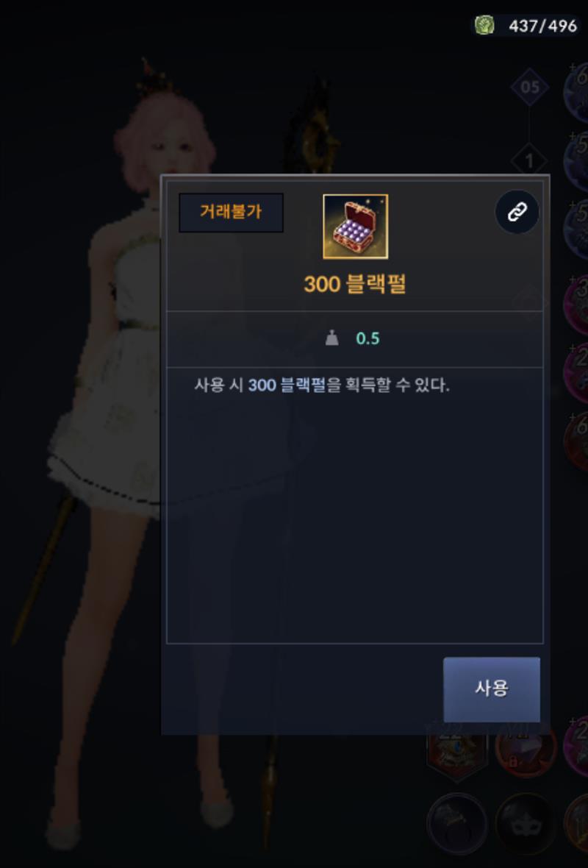Tap the 300 블랙펄 item title
This screenshot has height=868, width=588.
[355, 284]
